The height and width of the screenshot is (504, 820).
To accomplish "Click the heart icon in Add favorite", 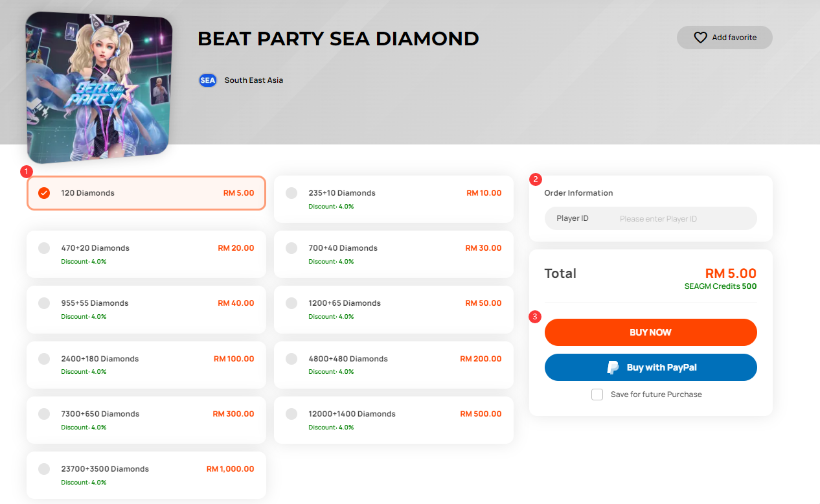I will click(x=700, y=38).
